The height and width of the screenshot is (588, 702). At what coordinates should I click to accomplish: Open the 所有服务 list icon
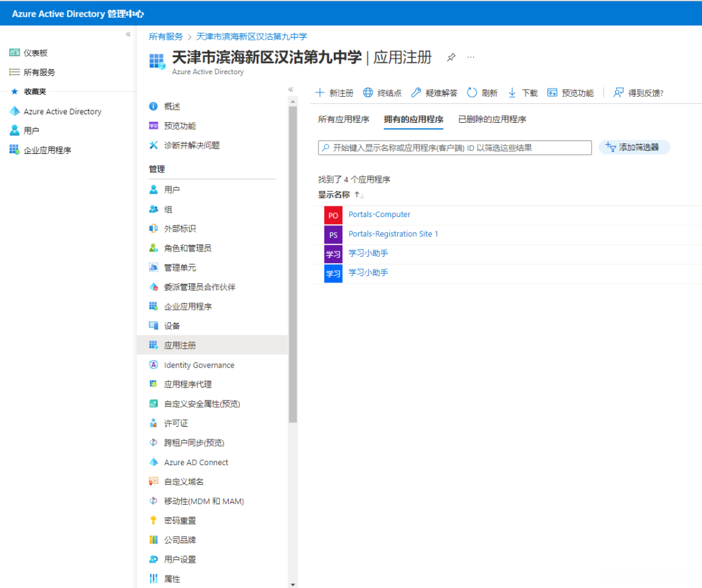pos(14,72)
